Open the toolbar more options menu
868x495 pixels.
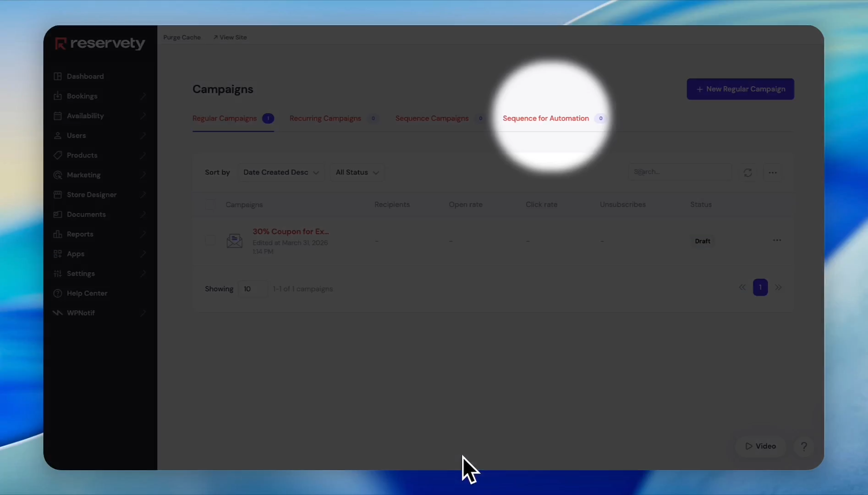tap(773, 172)
